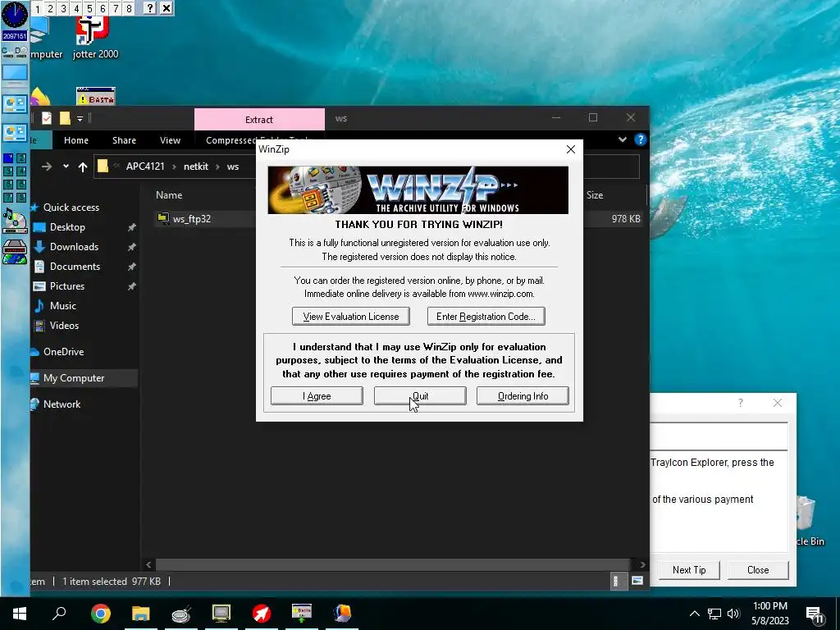This screenshot has width=840, height=630.
Task: Open the Basta desktop icon
Action: coord(96,97)
